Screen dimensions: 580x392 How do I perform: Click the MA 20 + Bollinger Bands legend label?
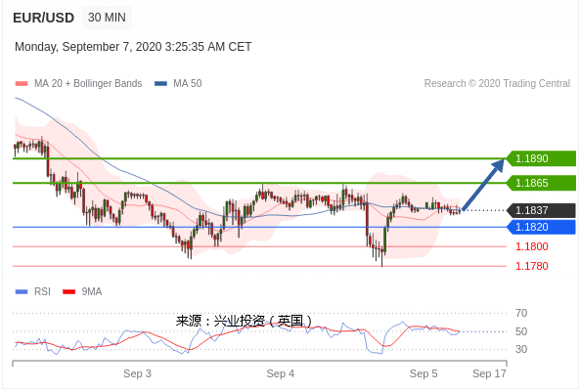click(x=88, y=83)
